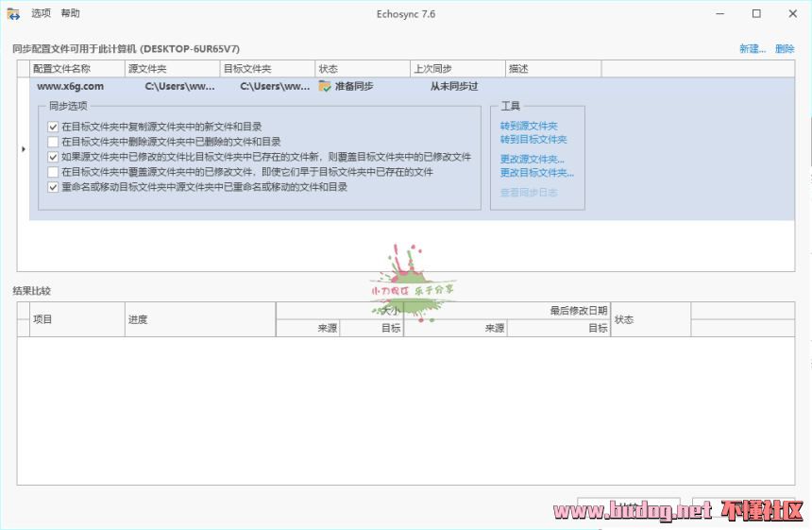Toggle copying new files and directories to target
This screenshot has height=530, width=812.
(54, 127)
